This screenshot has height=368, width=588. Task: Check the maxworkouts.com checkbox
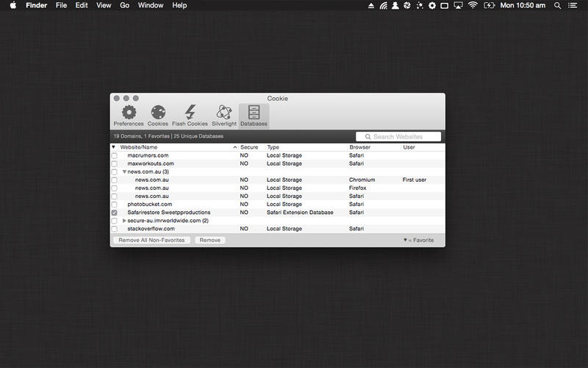click(115, 163)
